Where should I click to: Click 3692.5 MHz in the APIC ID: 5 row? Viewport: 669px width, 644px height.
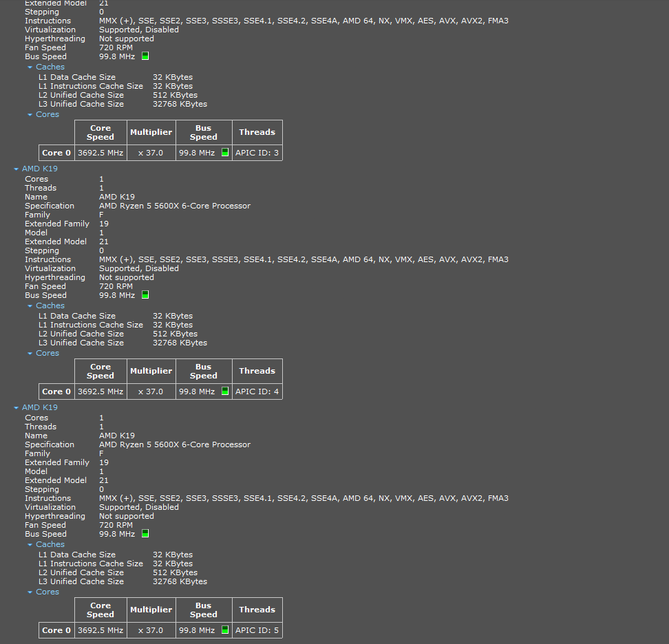100,630
